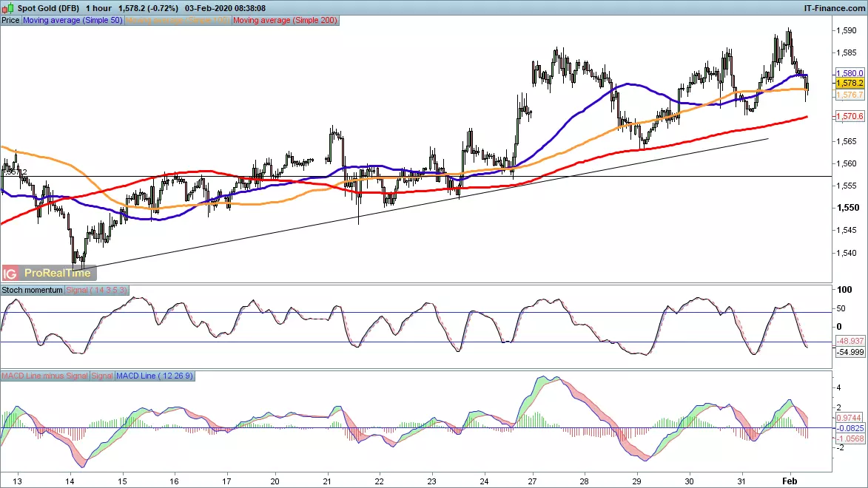868x488 pixels.
Task: Click date 23 on the time axis
Action: [432, 481]
